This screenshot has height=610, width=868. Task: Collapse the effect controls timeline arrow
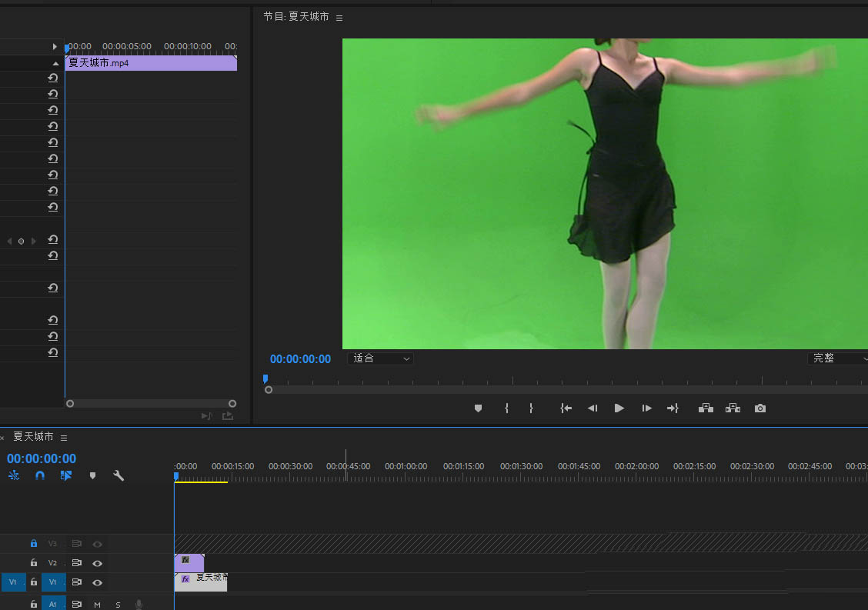[55, 47]
